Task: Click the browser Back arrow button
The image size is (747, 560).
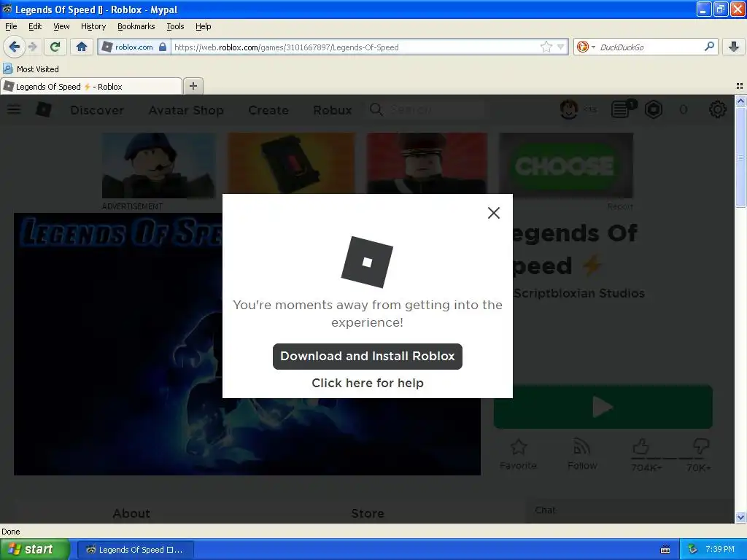Action: pos(14,47)
